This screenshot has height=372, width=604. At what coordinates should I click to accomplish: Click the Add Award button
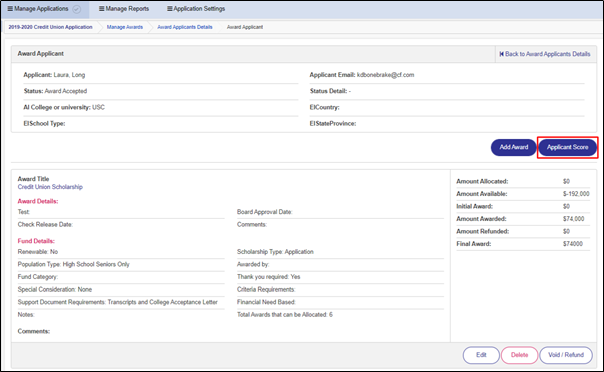click(x=513, y=147)
